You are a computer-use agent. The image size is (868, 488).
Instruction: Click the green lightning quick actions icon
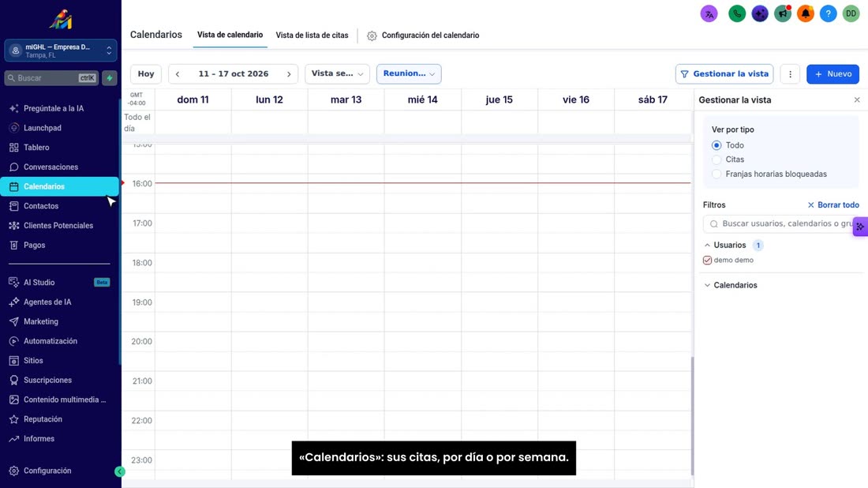110,78
